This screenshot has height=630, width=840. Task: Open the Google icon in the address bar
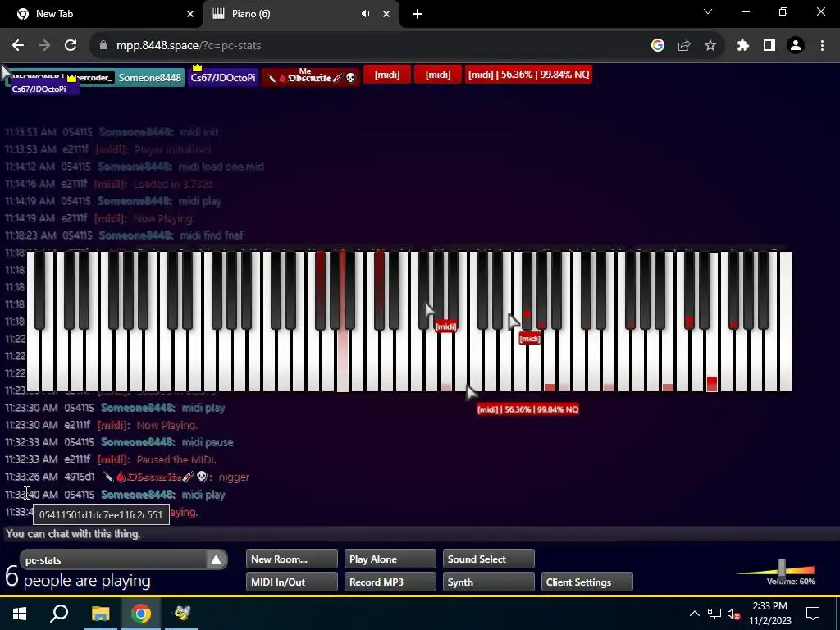657,46
